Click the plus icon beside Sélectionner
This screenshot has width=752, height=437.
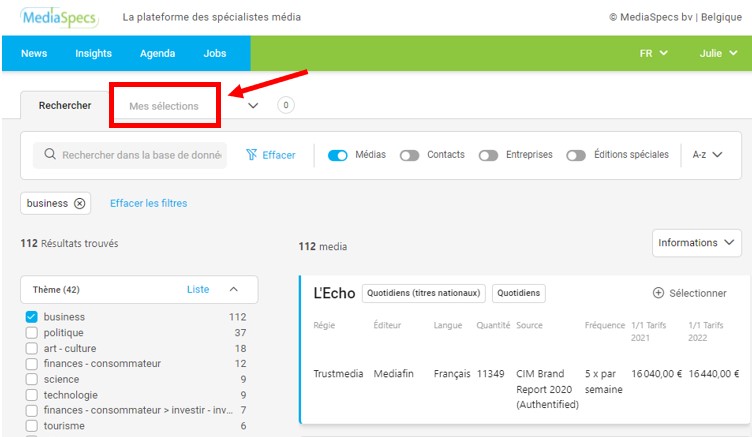pyautogui.click(x=658, y=293)
